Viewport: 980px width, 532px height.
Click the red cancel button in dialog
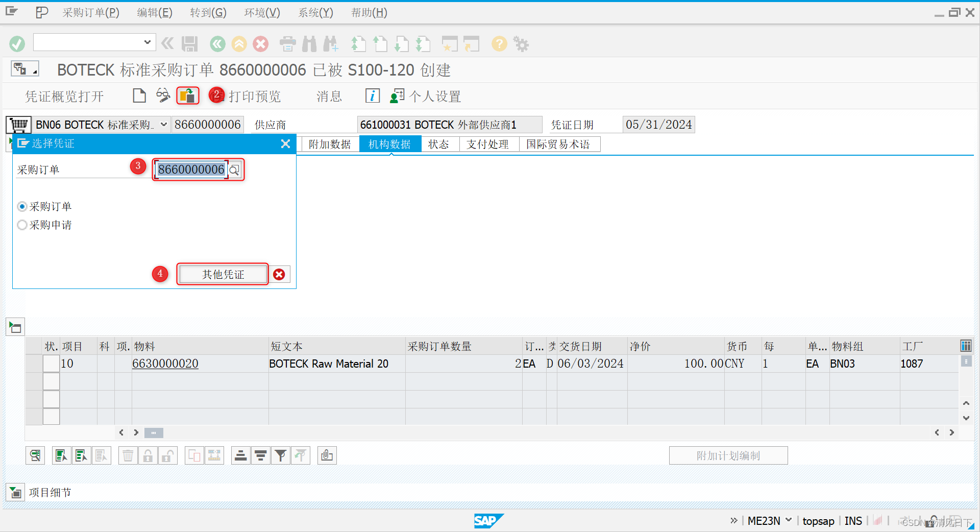279,275
